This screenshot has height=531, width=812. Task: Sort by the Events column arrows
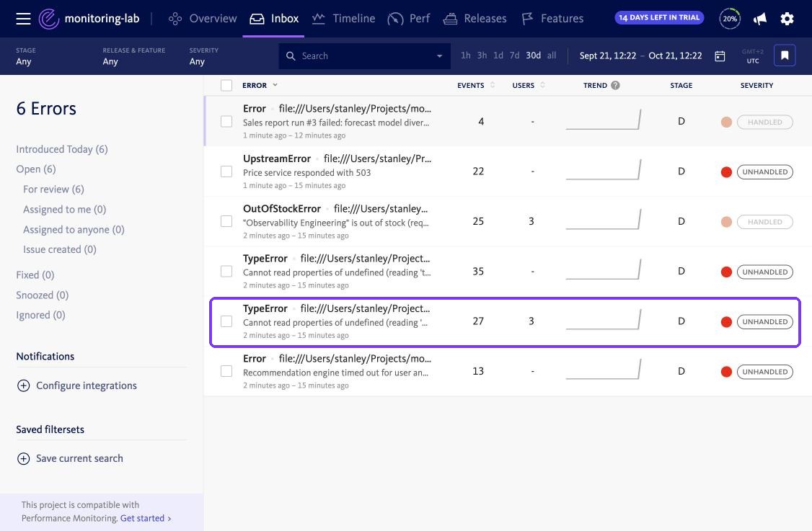[493, 86]
